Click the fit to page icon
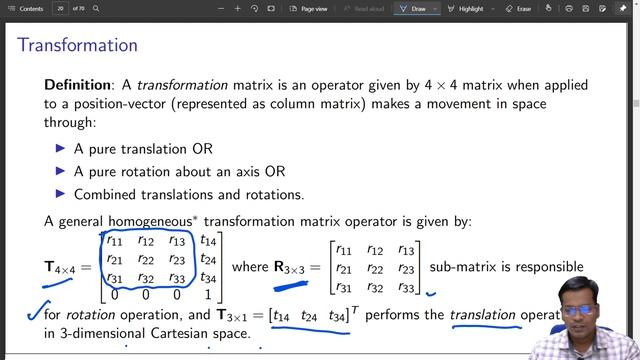 [271, 9]
